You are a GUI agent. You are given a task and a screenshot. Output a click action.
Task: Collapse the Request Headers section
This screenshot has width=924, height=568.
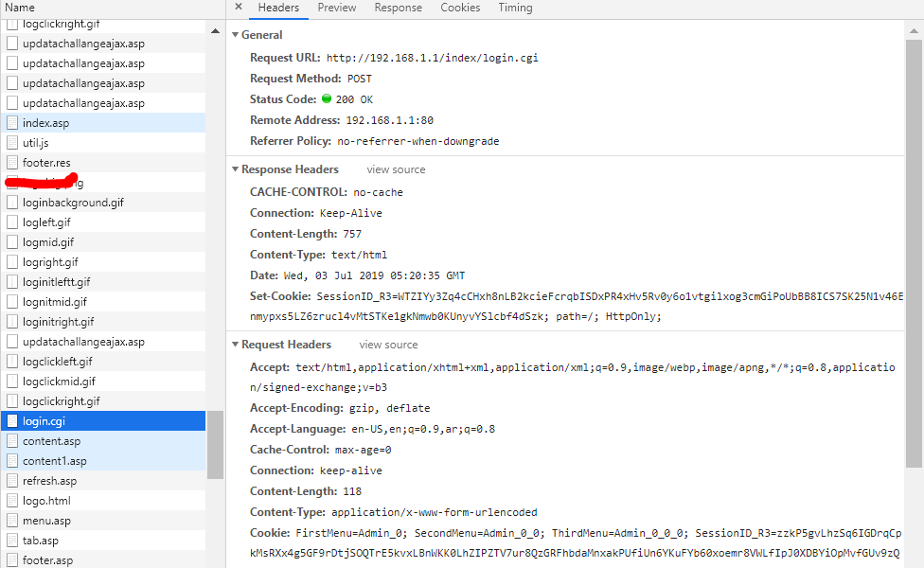tap(235, 344)
